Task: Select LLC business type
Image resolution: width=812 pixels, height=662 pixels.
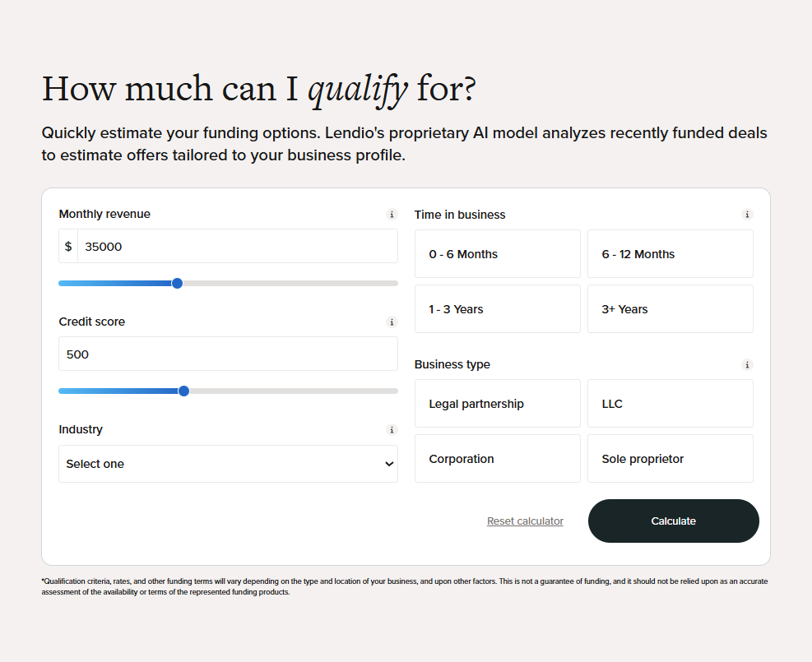Action: pyautogui.click(x=670, y=404)
